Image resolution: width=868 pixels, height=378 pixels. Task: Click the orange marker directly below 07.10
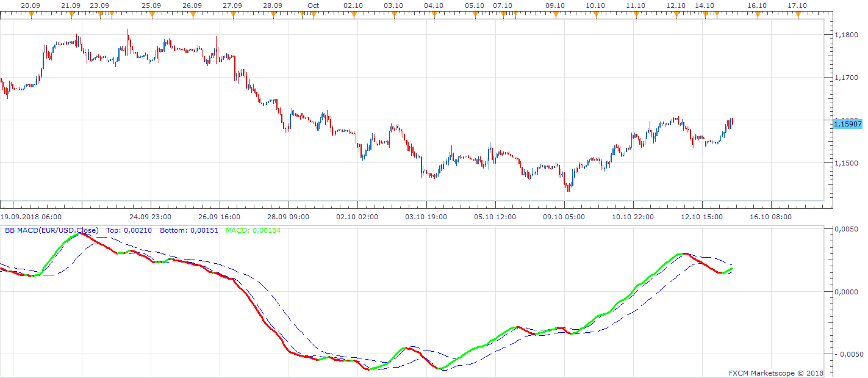[503, 14]
